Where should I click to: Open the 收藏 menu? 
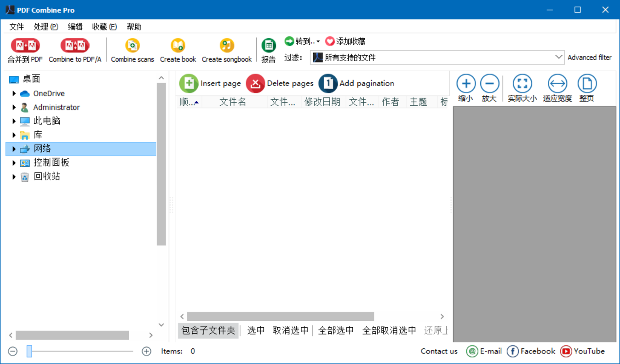[x=104, y=27]
